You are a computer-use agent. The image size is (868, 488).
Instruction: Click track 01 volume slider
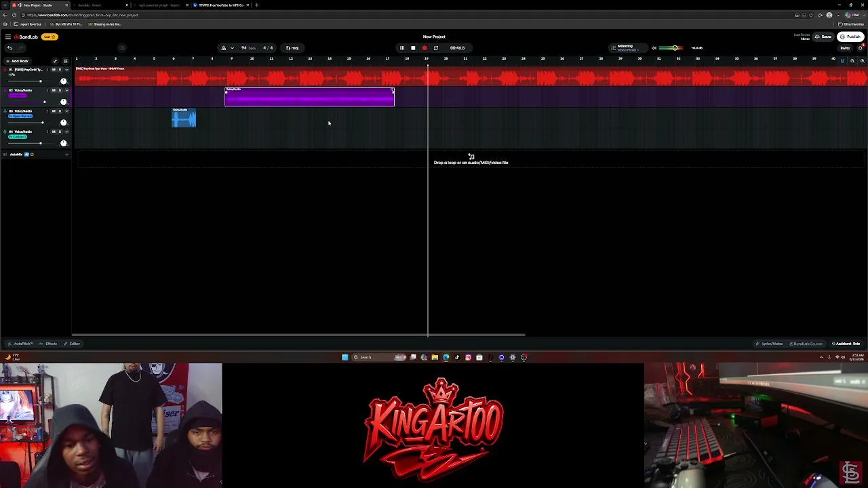[31, 81]
